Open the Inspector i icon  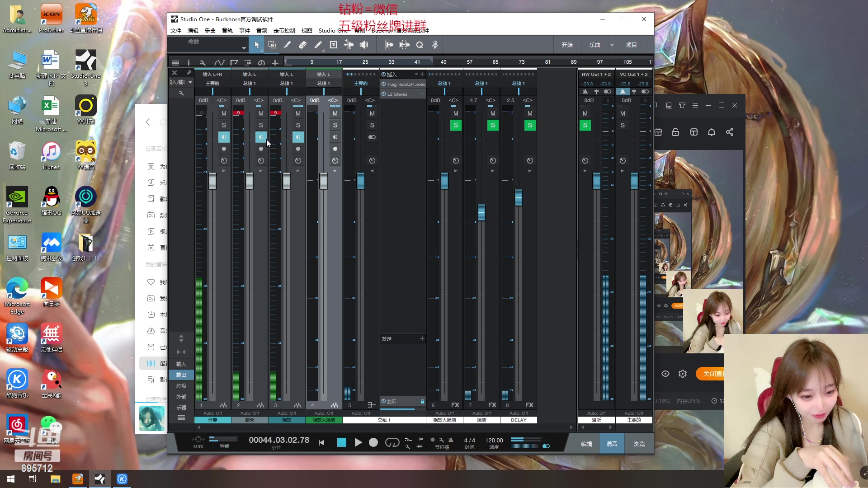click(x=189, y=63)
